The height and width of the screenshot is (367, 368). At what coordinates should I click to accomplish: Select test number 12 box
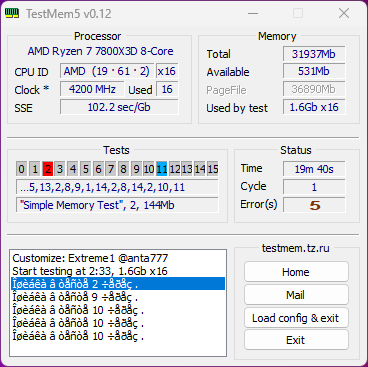pos(174,169)
